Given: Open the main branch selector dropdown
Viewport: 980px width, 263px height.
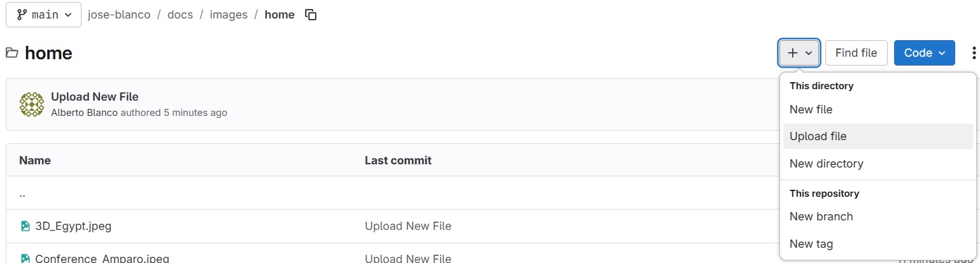Looking at the screenshot, I should point(43,15).
